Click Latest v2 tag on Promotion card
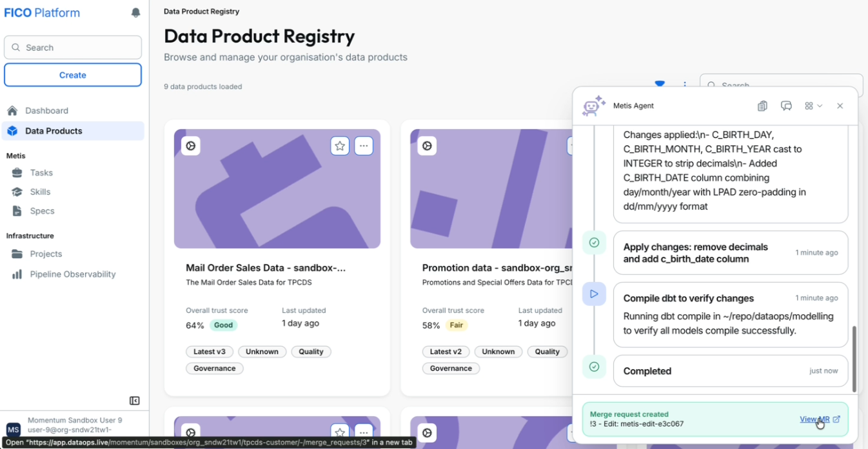Image resolution: width=868 pixels, height=449 pixels. tap(446, 352)
